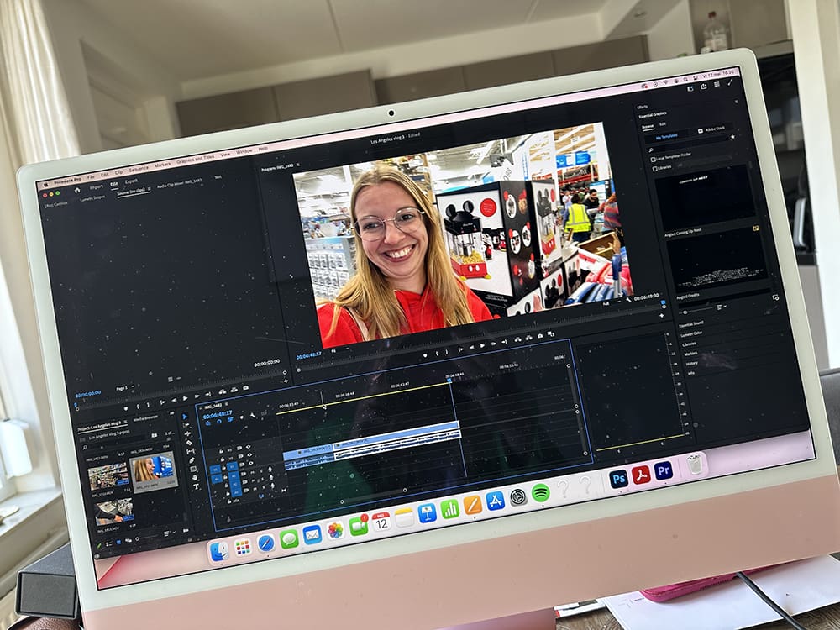The width and height of the screenshot is (840, 630).
Task: Select the Razor tool
Action: point(189,443)
